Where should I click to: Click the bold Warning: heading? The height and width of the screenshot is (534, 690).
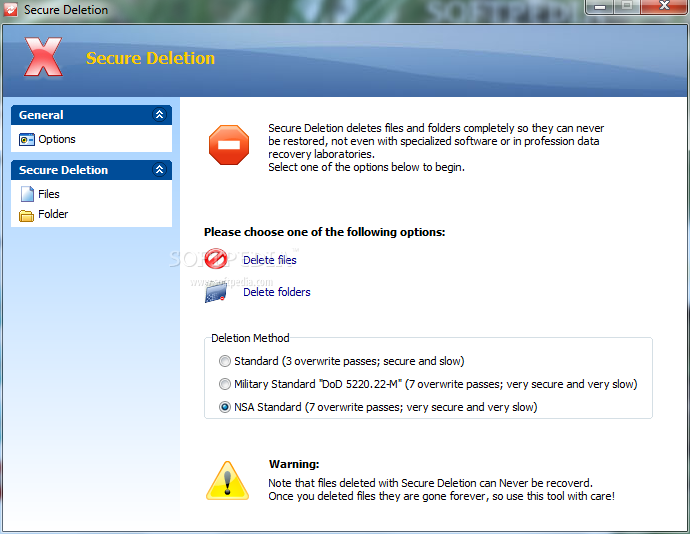pos(294,464)
